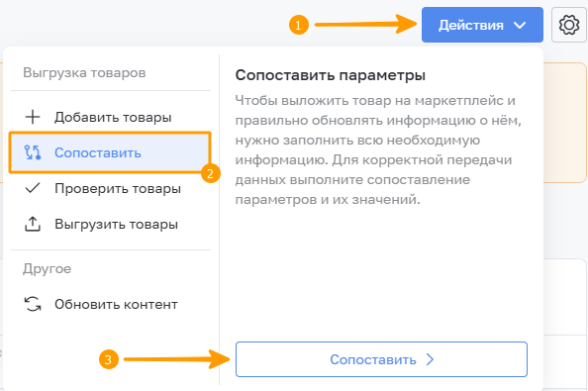Expand the Действия dropdown chevron
The height and width of the screenshot is (391, 588).
pyautogui.click(x=520, y=25)
